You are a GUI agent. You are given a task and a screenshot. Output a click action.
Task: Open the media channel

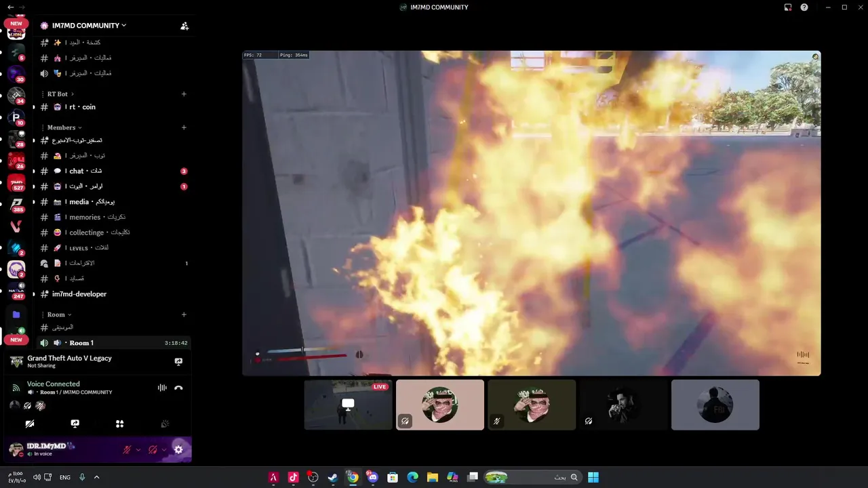(x=113, y=202)
